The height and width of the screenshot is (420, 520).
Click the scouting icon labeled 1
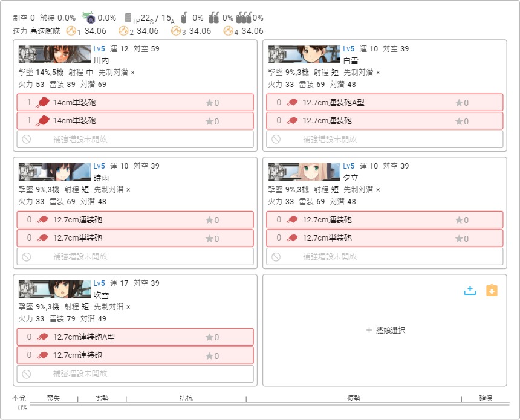pyautogui.click(x=71, y=31)
